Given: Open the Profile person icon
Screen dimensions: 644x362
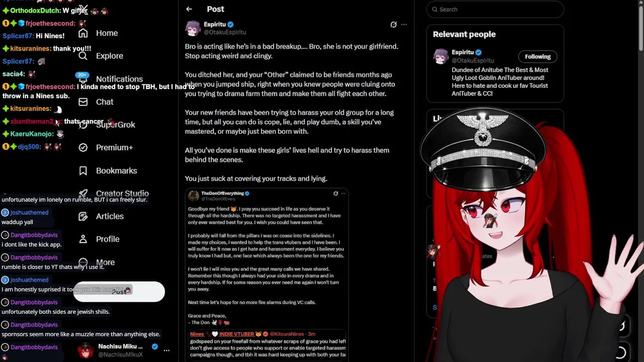Looking at the screenshot, I should click(x=83, y=239).
